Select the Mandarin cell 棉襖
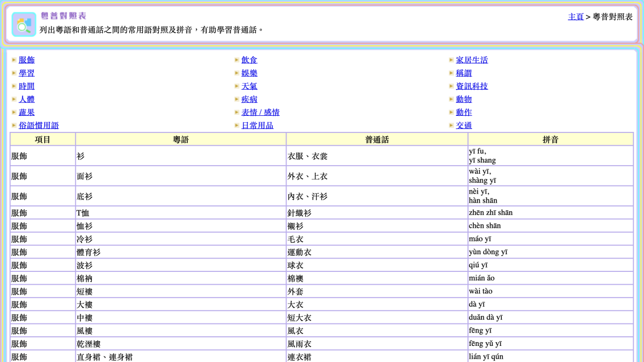 pos(377,278)
